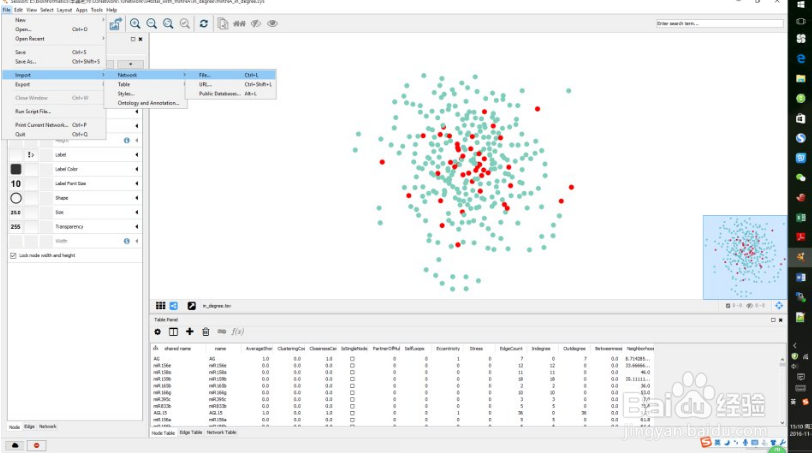Click the black cloud icon in status bar
The height and width of the screenshot is (459, 812).
point(15,445)
